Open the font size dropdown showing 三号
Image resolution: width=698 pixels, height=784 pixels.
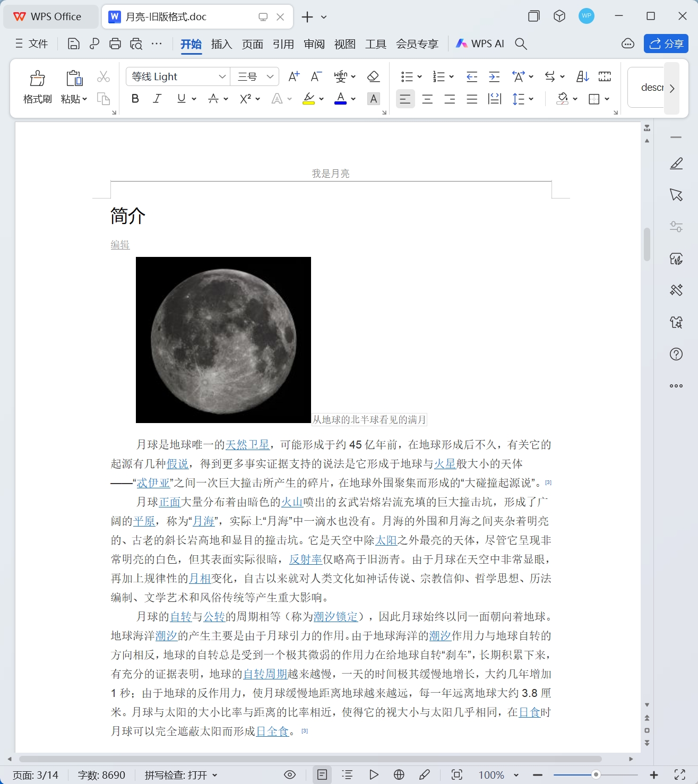click(x=255, y=76)
